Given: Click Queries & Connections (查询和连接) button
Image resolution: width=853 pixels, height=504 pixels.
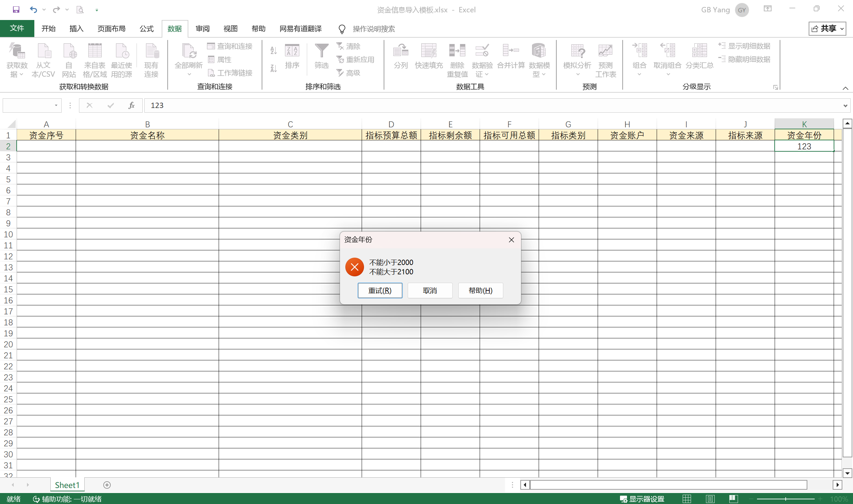Looking at the screenshot, I should (x=230, y=46).
